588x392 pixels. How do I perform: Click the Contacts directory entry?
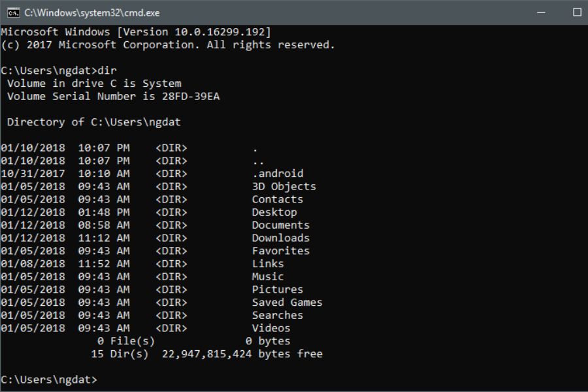pos(277,199)
